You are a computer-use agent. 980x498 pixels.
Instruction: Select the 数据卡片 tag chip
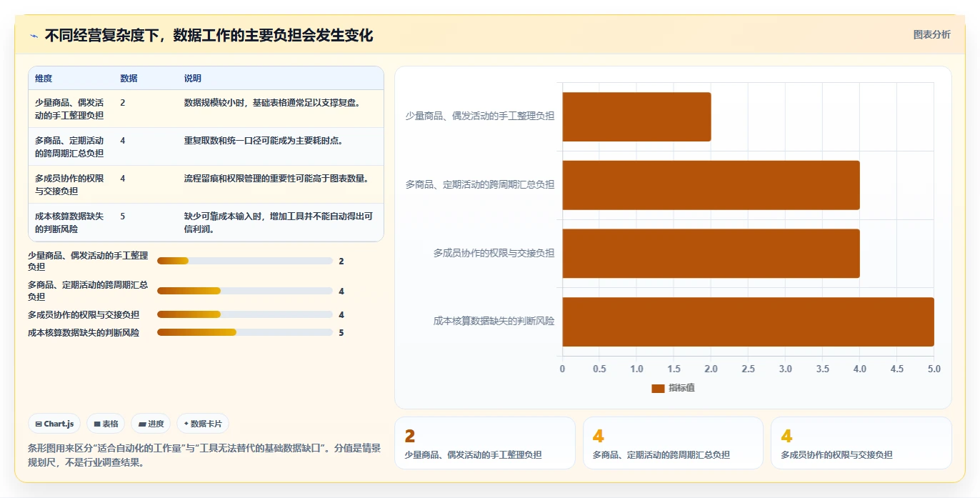[203, 424]
